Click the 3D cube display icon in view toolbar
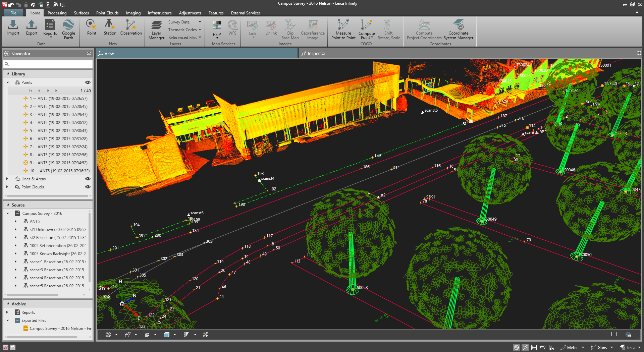Screen dimensions: 644x352 pos(166,335)
